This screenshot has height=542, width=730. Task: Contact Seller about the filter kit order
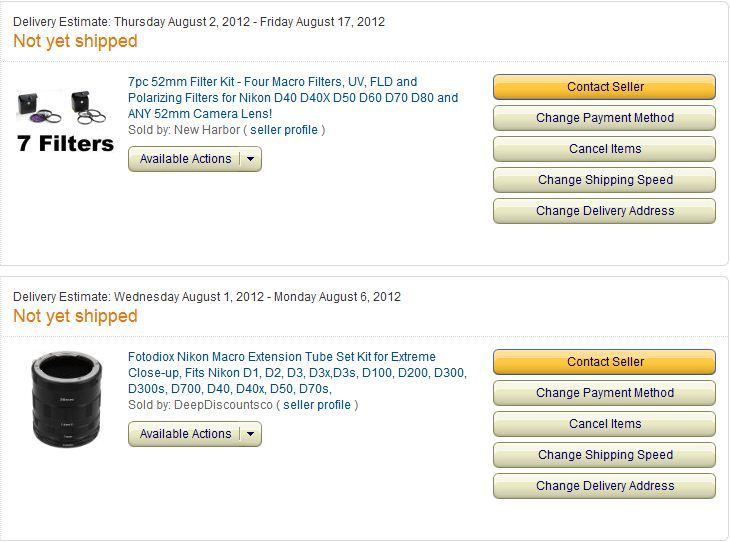604,87
